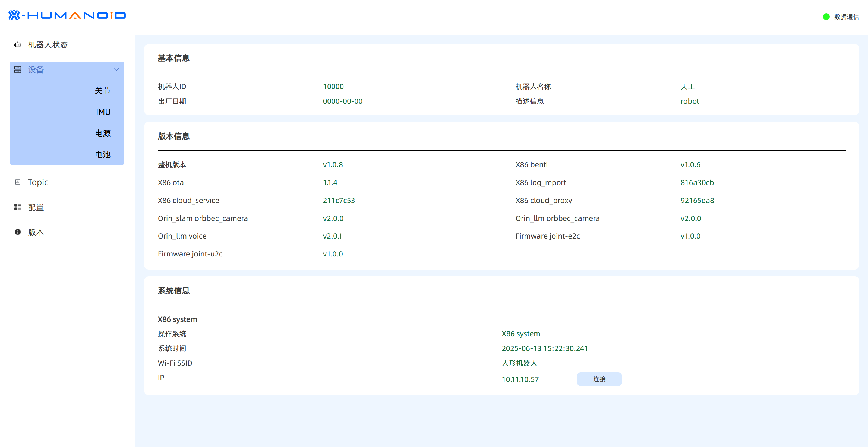Select the IMU submenu item

click(103, 112)
